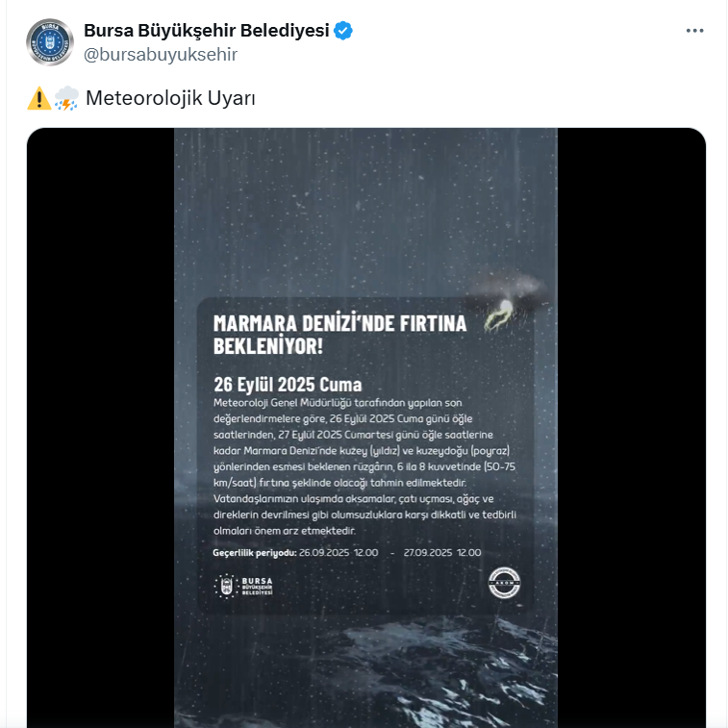Screen dimensions: 728x728
Task: Click the blue verified badge
Action: 343,31
